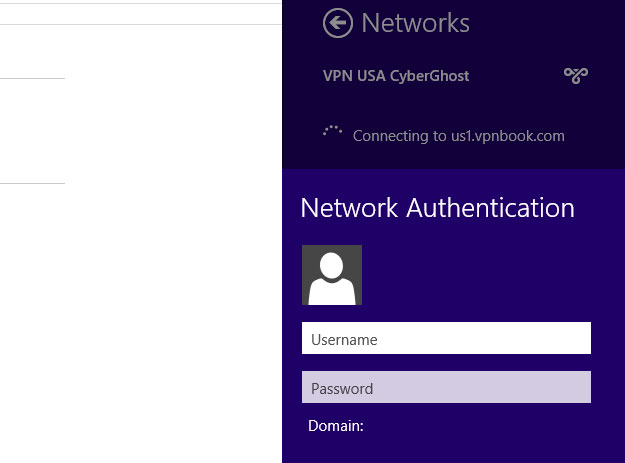Screen dimensions: 625x463
Task: Select the user avatar picture
Action: (332, 275)
